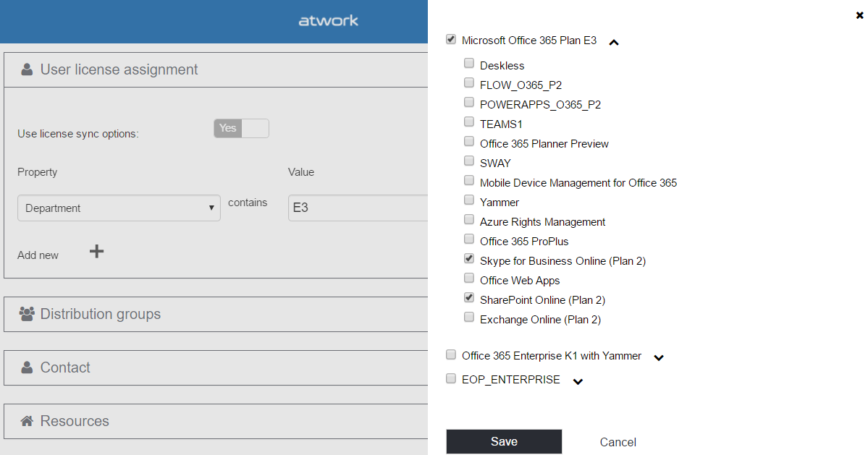Viewport: 868px width, 455px height.
Task: Uncheck Skype for Business Online (Plan 2)
Action: point(469,259)
